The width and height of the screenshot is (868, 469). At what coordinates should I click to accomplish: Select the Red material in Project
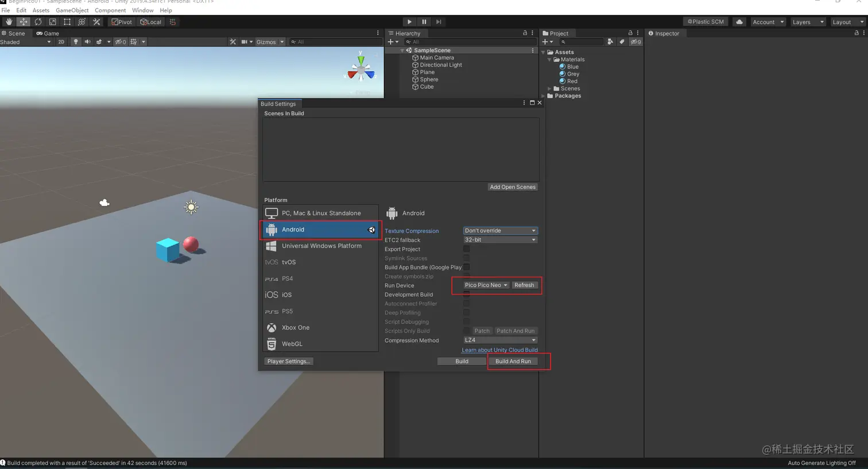568,82
